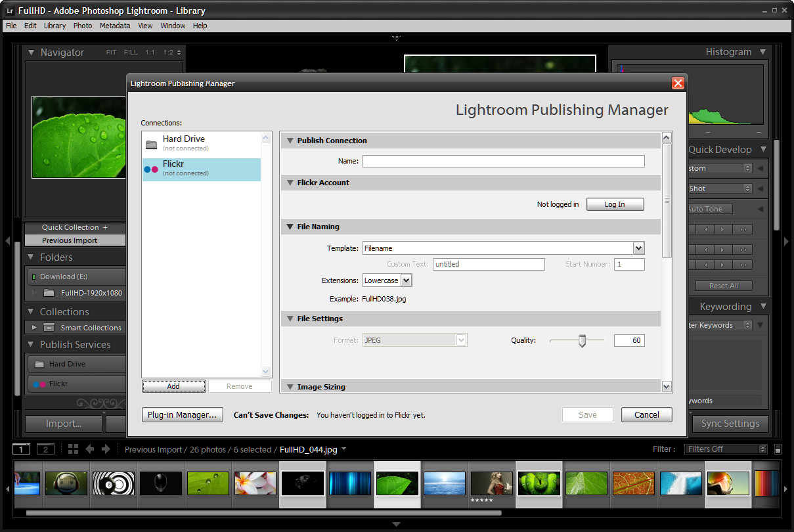Click the Quality value field showing 60
Image resolution: width=794 pixels, height=532 pixels.
pos(629,340)
